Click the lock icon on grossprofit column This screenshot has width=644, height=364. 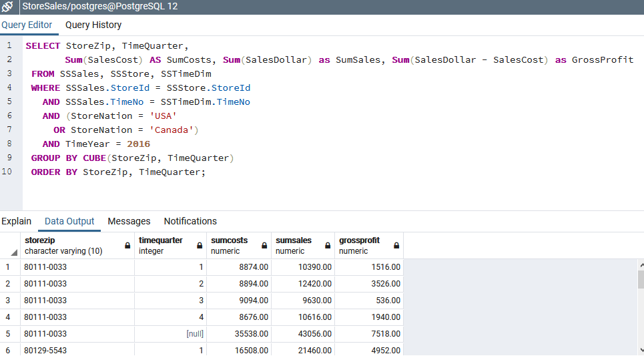click(396, 246)
